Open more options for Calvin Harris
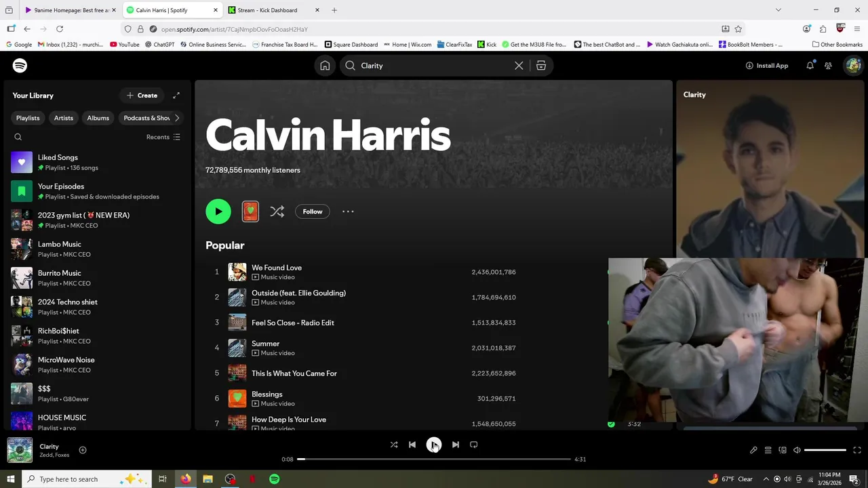Screen dimensions: 868x488 [348, 211]
